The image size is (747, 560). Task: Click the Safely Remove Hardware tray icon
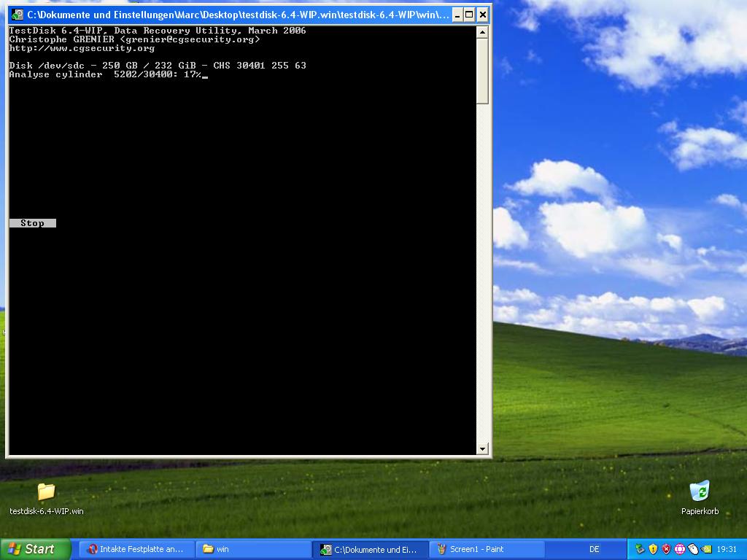coord(640,549)
